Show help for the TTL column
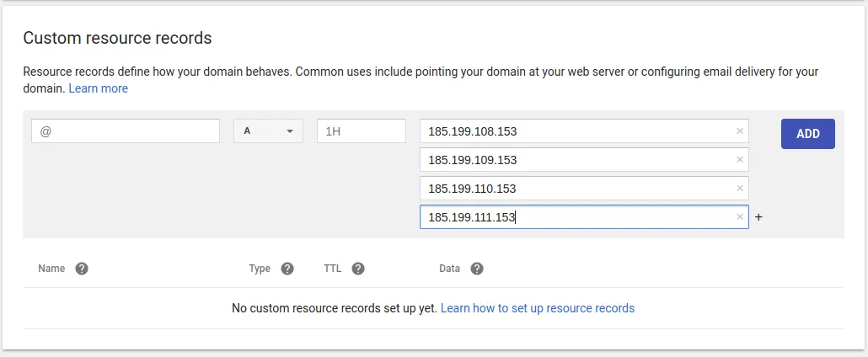 pyautogui.click(x=358, y=269)
